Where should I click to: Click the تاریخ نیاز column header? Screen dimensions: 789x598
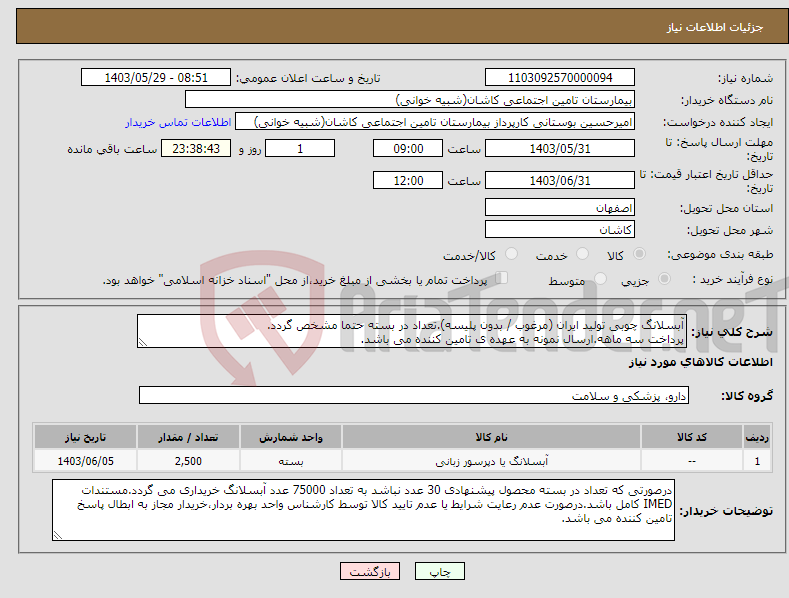click(x=85, y=437)
